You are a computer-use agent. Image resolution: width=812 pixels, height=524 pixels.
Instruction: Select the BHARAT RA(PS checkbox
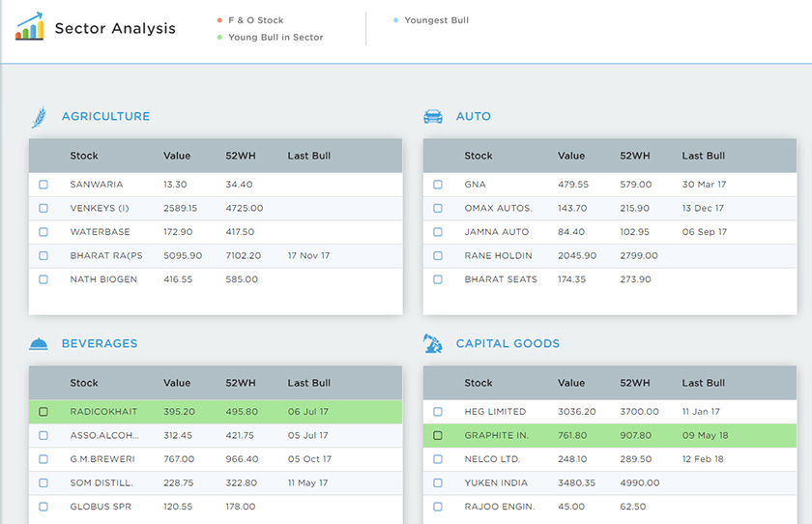pyautogui.click(x=43, y=256)
